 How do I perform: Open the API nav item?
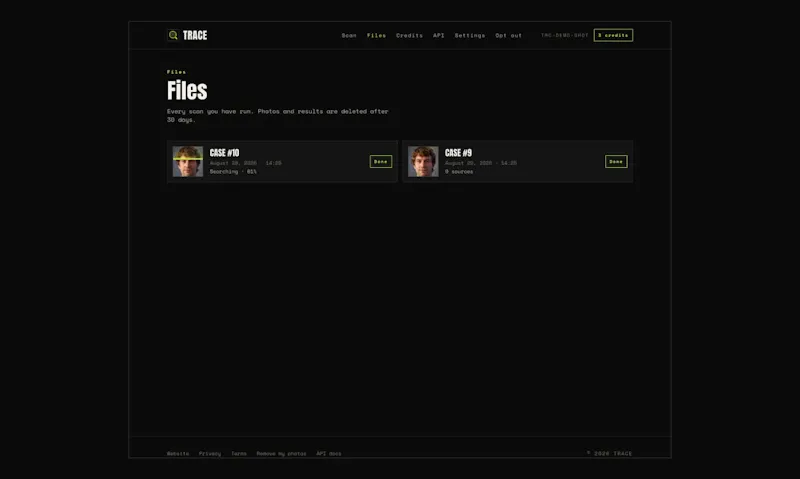(439, 35)
